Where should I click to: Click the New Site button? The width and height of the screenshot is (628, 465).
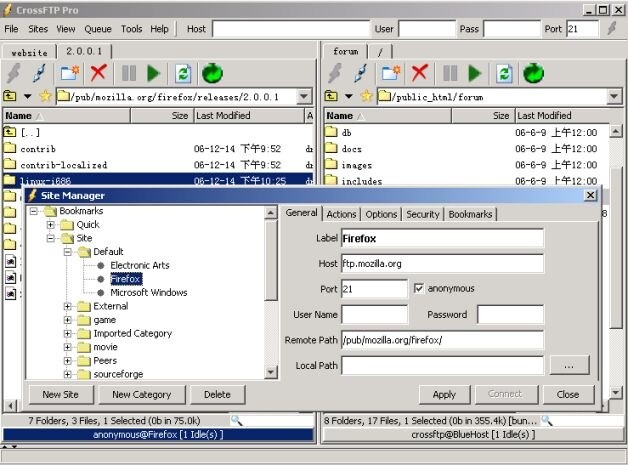point(60,395)
